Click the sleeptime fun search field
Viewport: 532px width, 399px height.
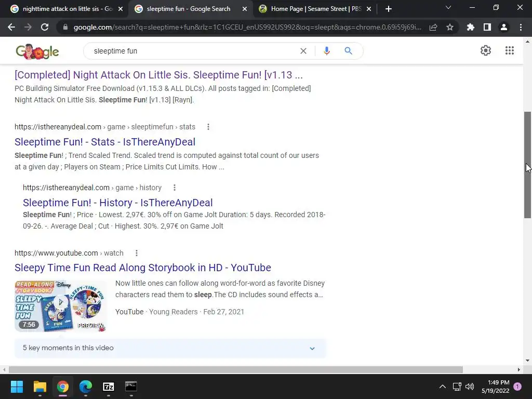193,51
